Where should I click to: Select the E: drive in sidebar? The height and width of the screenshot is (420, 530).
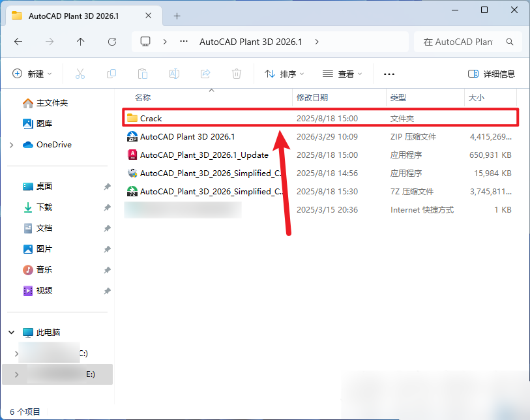tap(57, 374)
